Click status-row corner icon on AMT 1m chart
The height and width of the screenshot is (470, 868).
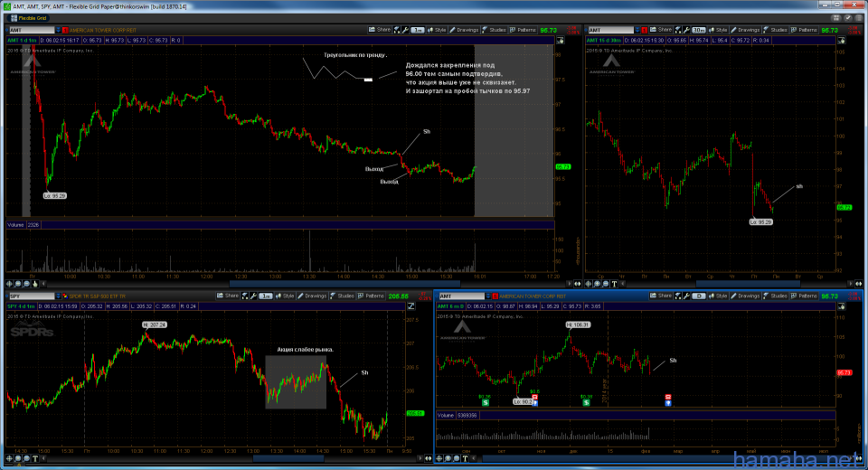(561, 41)
